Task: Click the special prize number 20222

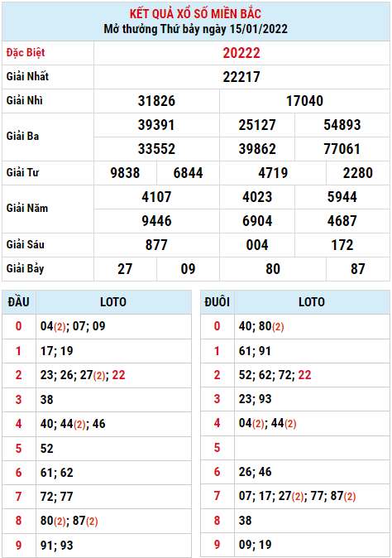Action: pos(241,53)
